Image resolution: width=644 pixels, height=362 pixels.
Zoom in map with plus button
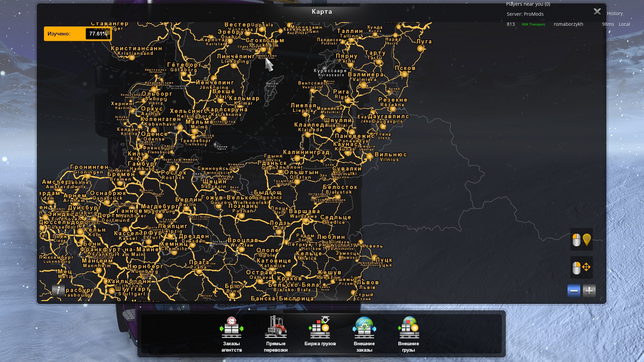tap(589, 291)
